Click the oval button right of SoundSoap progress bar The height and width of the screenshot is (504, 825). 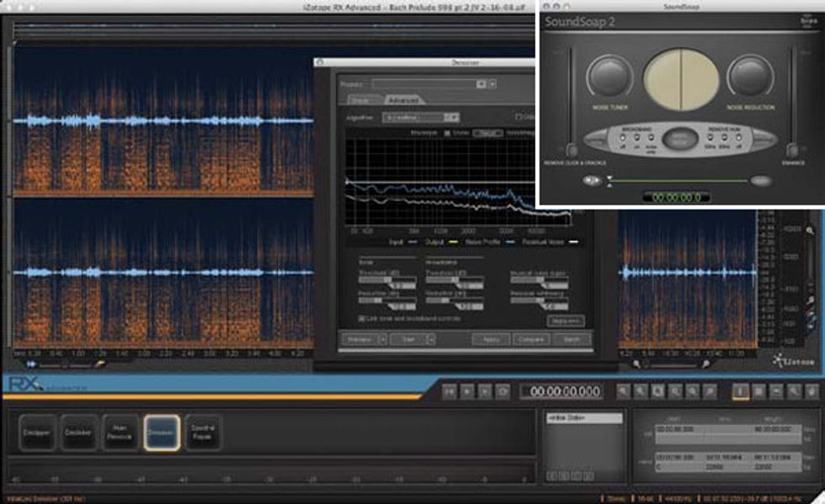point(761,181)
